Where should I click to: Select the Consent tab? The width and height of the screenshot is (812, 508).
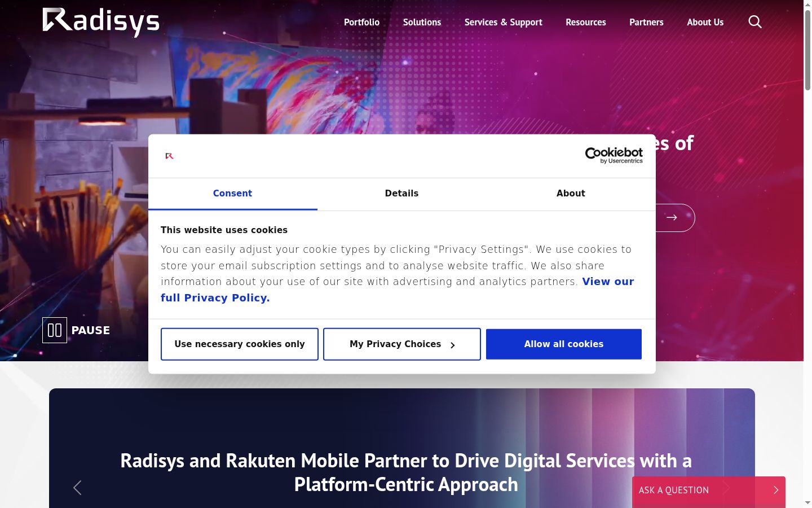coord(232,194)
